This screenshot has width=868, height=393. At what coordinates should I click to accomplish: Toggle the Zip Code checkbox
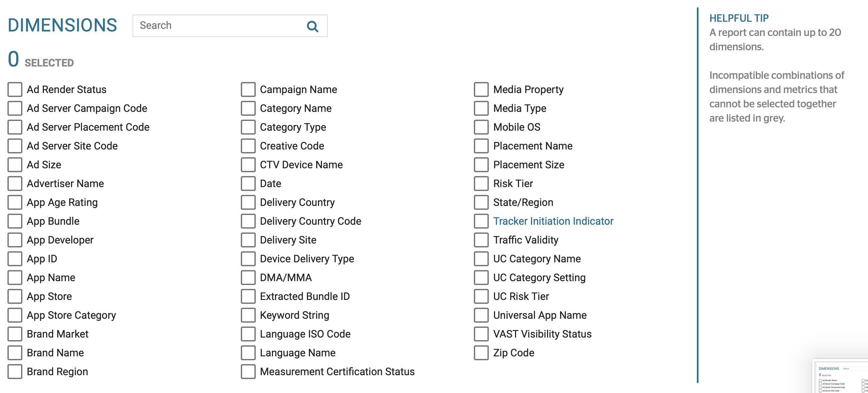(x=481, y=352)
